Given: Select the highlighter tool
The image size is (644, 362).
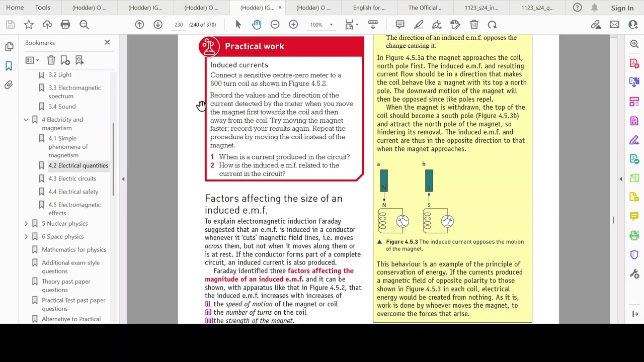Looking at the screenshot, I should (419, 25).
